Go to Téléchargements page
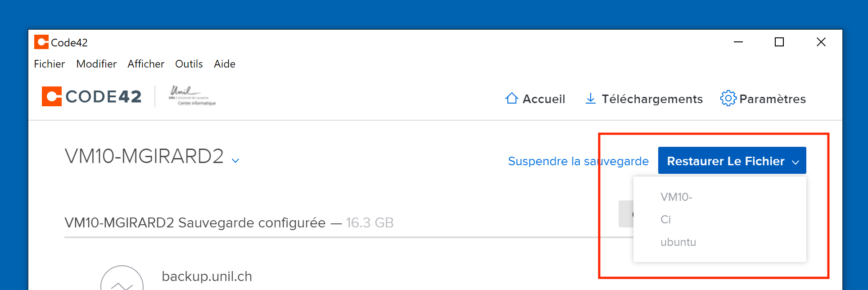 coord(651,99)
